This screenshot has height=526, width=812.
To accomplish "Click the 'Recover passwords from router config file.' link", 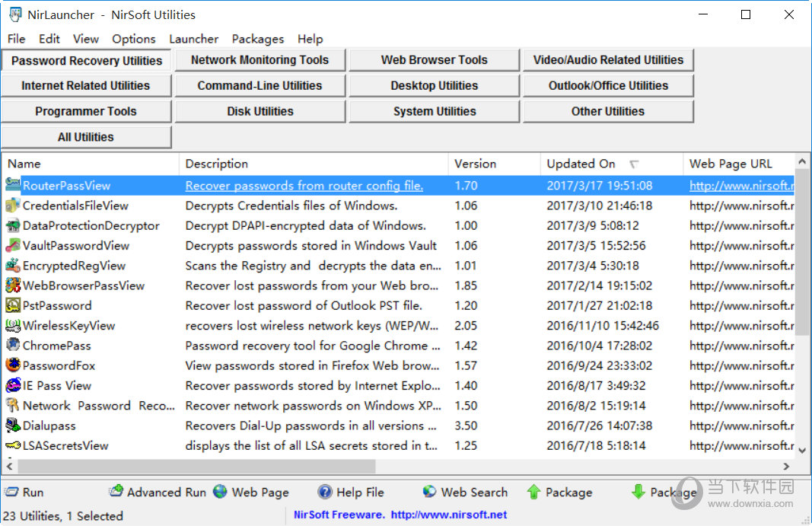I will pyautogui.click(x=304, y=186).
